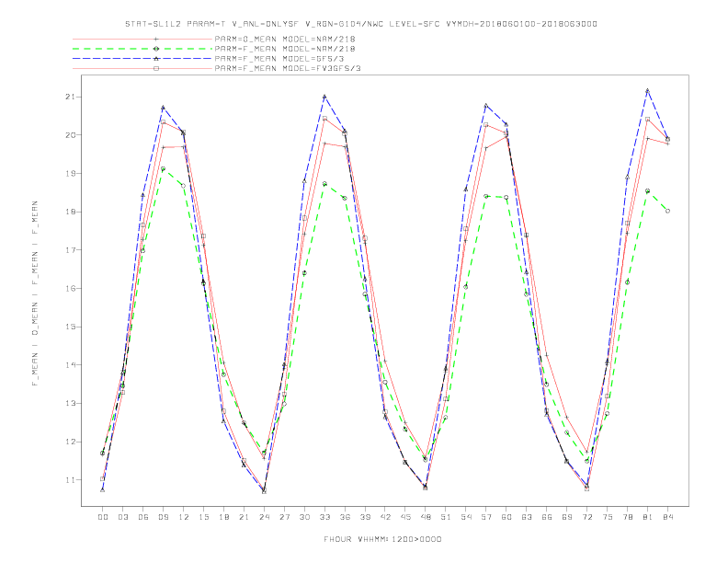This screenshot has height=563, width=728.
Task: Click x-axis forecast hour 51
Action: [446, 517]
